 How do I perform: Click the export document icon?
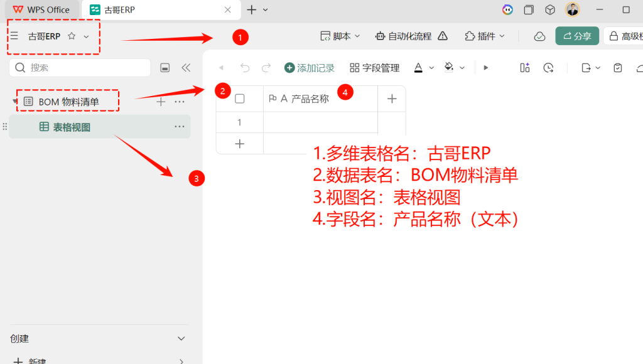[x=586, y=68]
